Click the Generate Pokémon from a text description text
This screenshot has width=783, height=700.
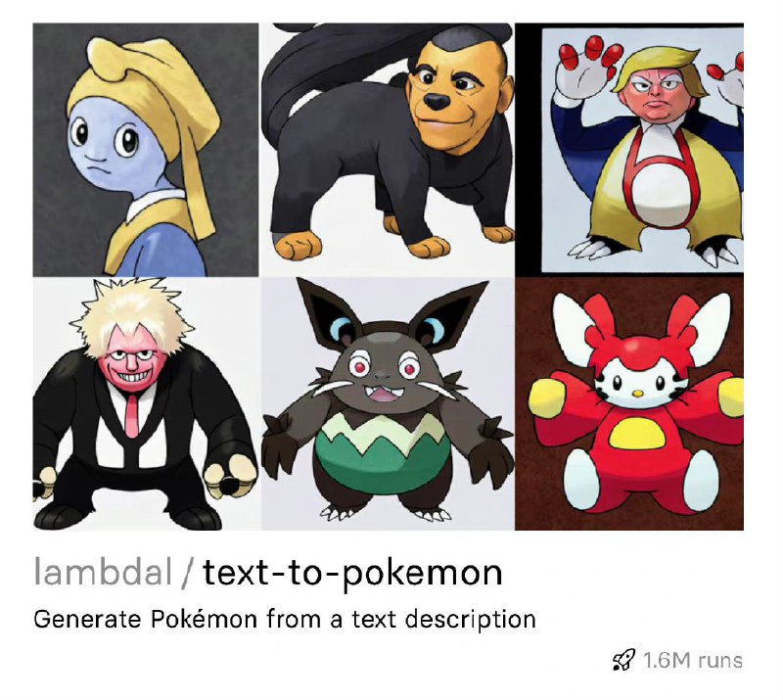coord(285,620)
